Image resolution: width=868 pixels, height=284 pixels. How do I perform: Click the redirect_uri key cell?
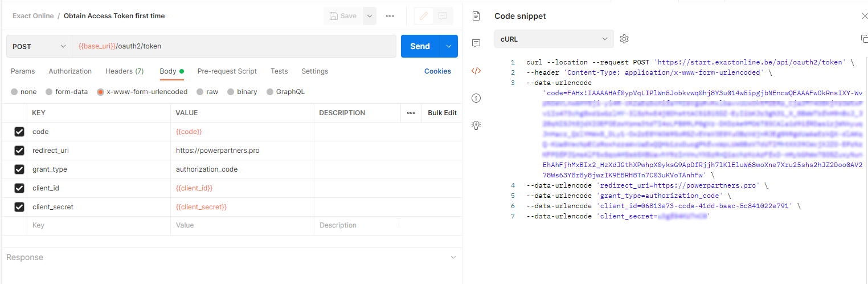(99, 151)
